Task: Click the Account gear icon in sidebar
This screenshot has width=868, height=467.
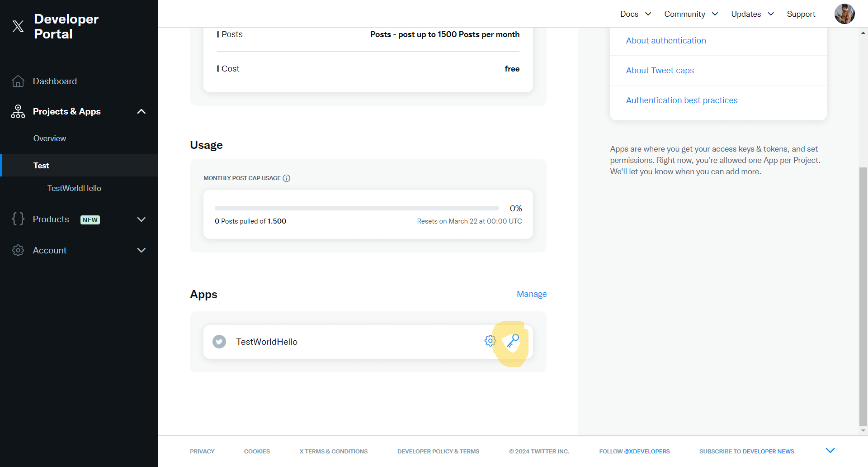Action: click(18, 250)
